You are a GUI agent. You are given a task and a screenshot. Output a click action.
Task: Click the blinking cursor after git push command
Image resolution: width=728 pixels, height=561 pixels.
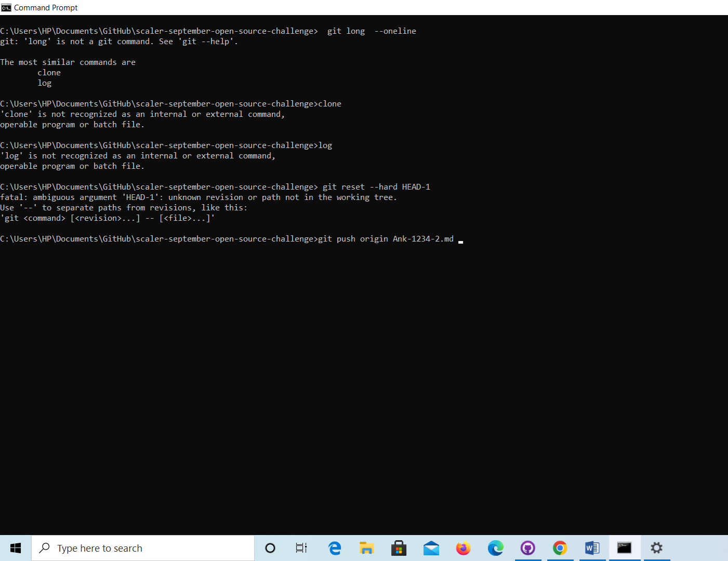(x=460, y=239)
